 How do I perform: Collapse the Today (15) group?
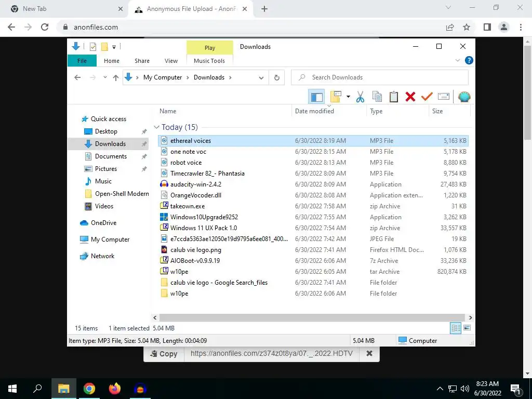point(156,127)
